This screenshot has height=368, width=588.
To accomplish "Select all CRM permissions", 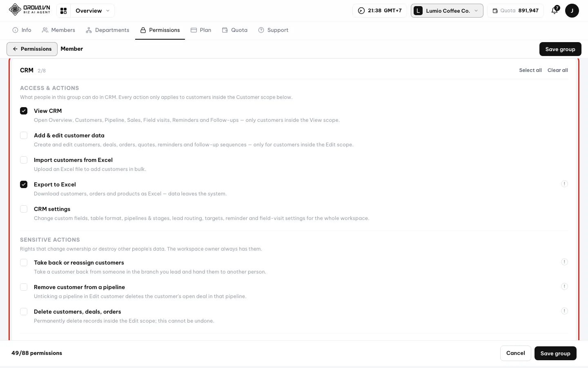I will point(530,70).
